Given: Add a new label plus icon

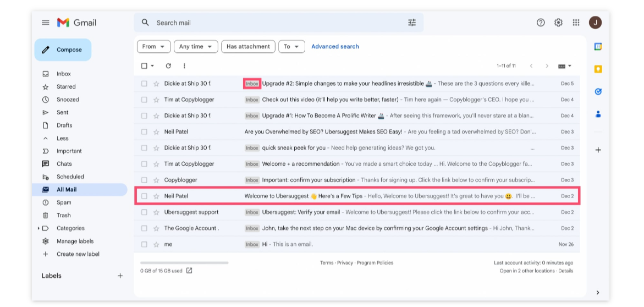Looking at the screenshot, I should [x=120, y=276].
